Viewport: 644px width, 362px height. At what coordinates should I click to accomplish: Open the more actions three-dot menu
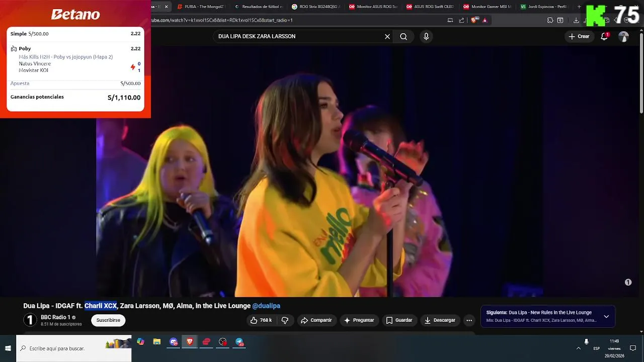(x=469, y=320)
